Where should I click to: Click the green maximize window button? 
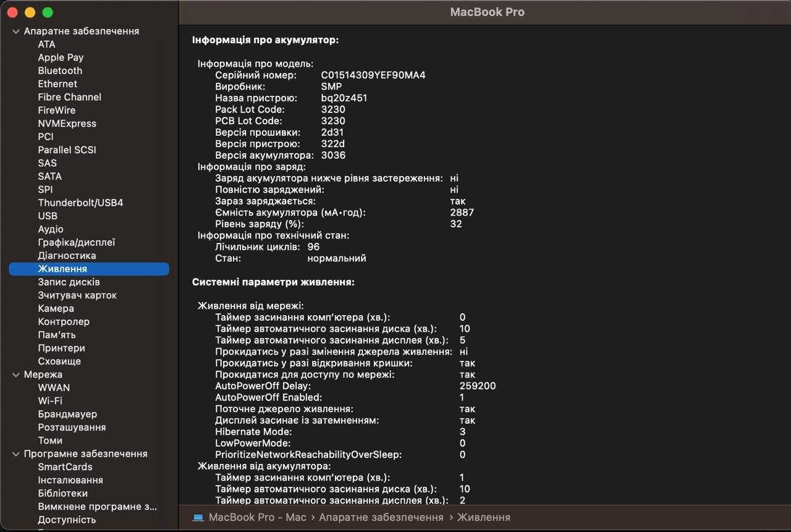(48, 12)
